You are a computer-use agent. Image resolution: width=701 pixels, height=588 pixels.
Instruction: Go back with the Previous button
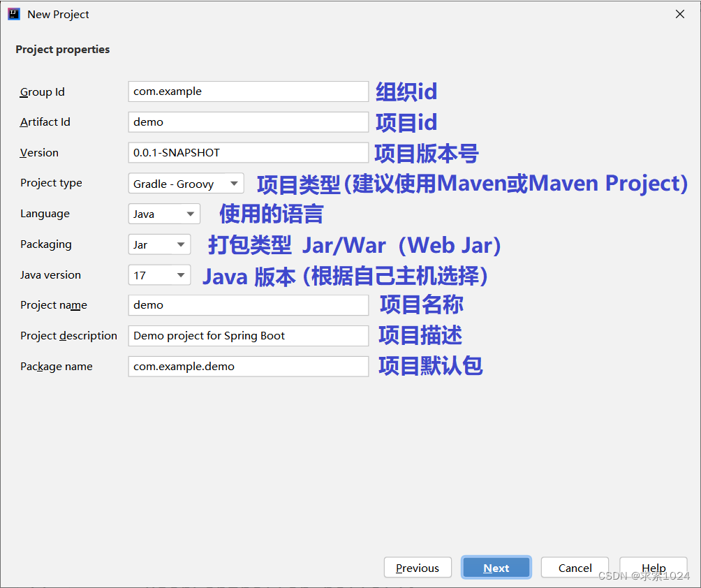pos(418,568)
